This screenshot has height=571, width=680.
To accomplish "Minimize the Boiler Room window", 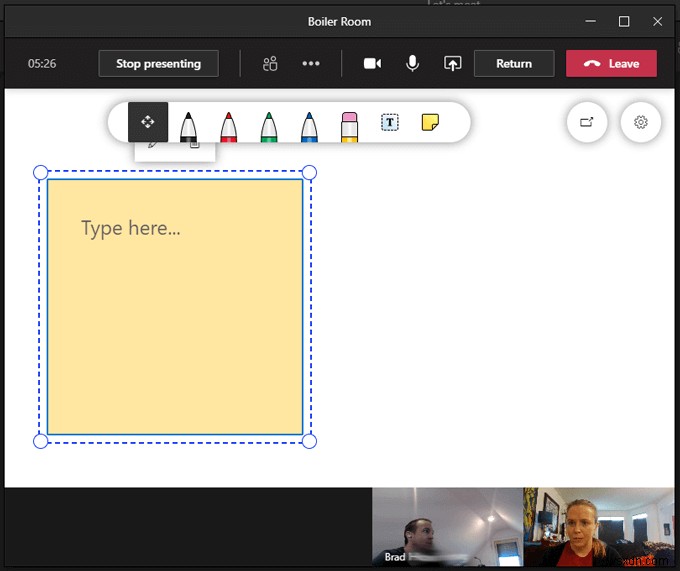I will [590, 21].
